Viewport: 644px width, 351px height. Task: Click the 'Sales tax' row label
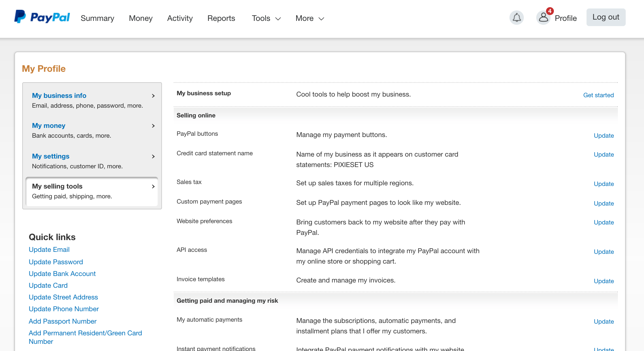(189, 182)
